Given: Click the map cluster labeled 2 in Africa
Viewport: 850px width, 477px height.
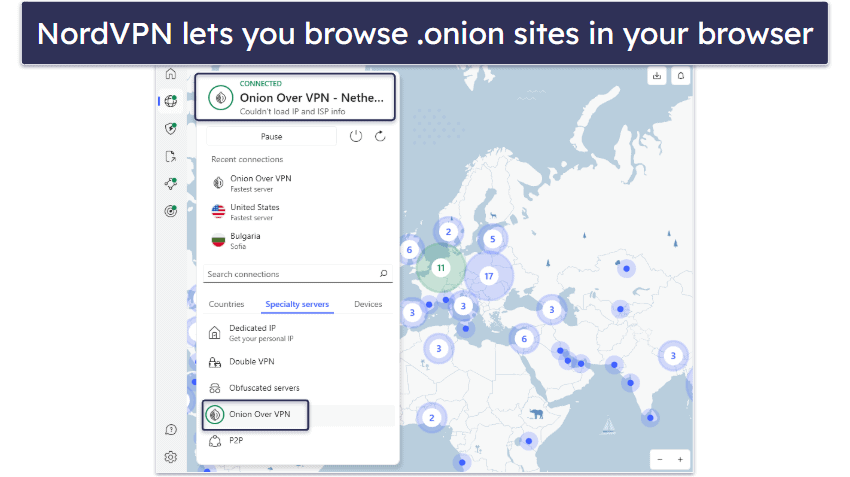Looking at the screenshot, I should 432,418.
